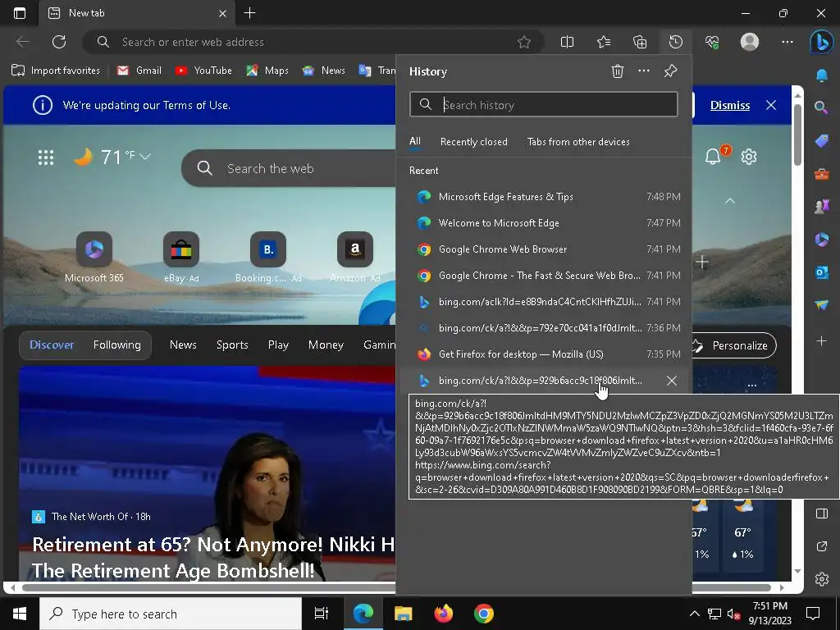Switch to Recently closed tab
Screen dimensions: 840x630
(x=473, y=142)
